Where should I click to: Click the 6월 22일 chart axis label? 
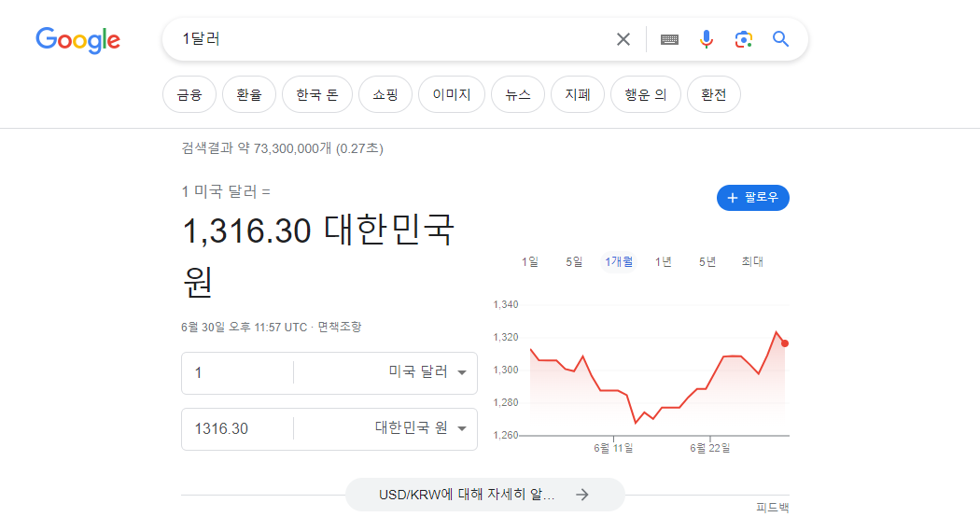coord(710,448)
